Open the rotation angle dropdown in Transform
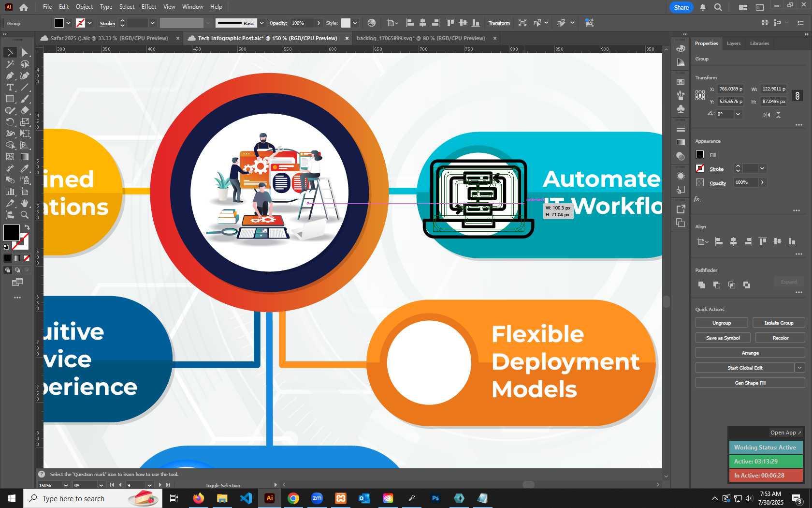 pos(738,114)
